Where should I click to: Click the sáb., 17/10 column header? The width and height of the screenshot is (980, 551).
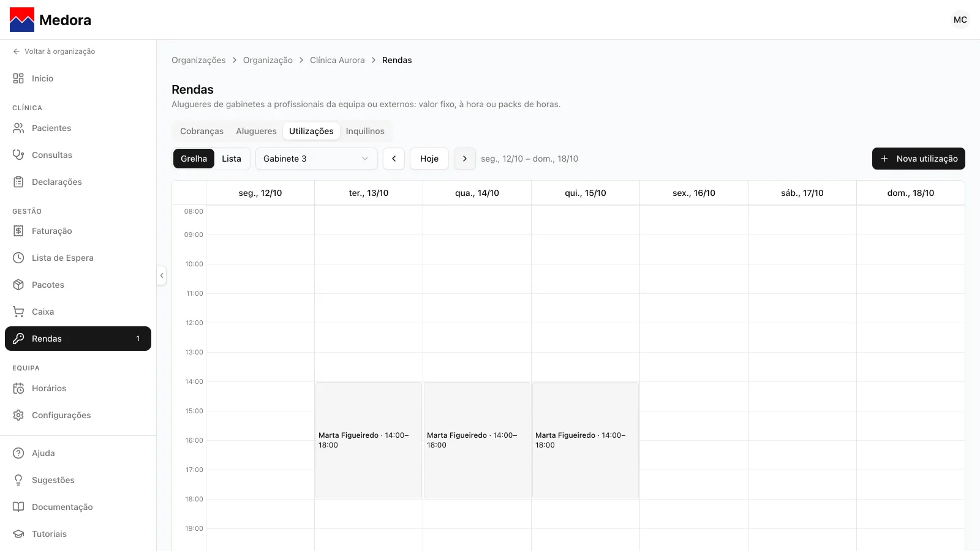click(802, 193)
